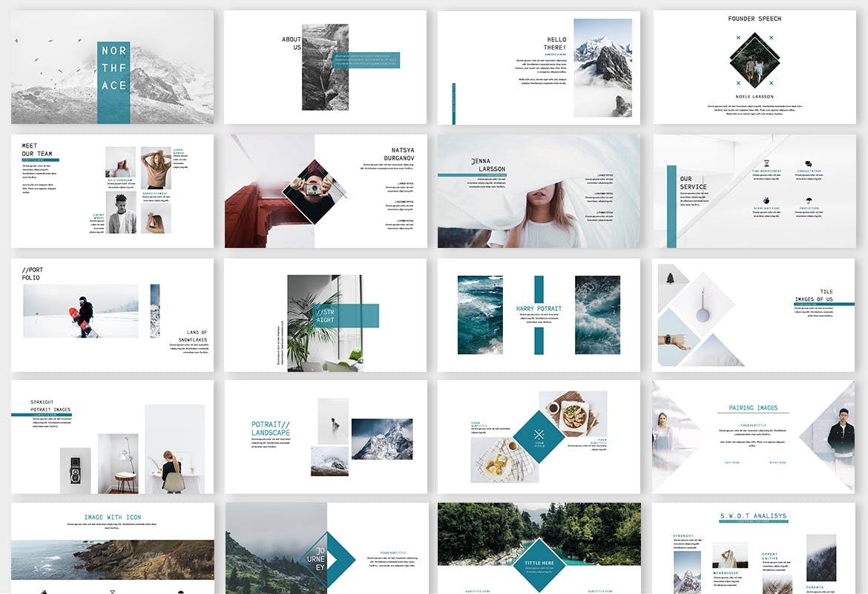
Task: Select the Jenna Larsson slide
Action: pos(539,191)
